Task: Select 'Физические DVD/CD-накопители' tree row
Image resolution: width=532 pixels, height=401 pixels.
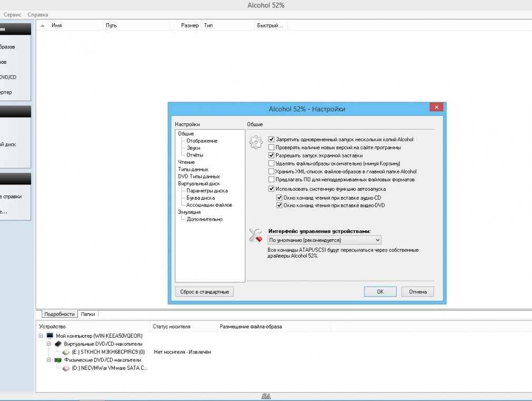Action: tap(103, 360)
